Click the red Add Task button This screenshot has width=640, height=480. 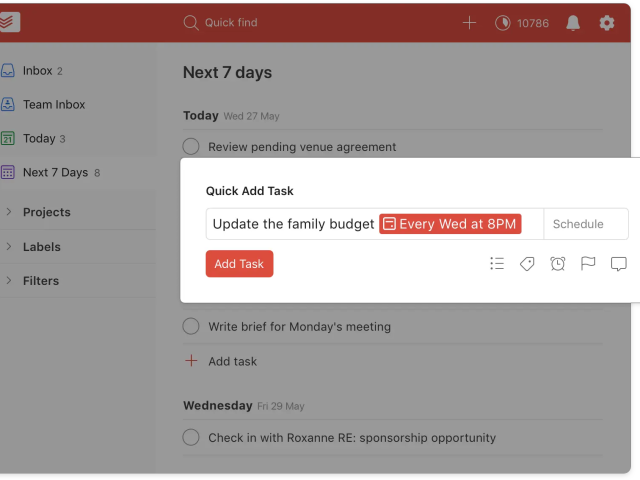pyautogui.click(x=239, y=264)
